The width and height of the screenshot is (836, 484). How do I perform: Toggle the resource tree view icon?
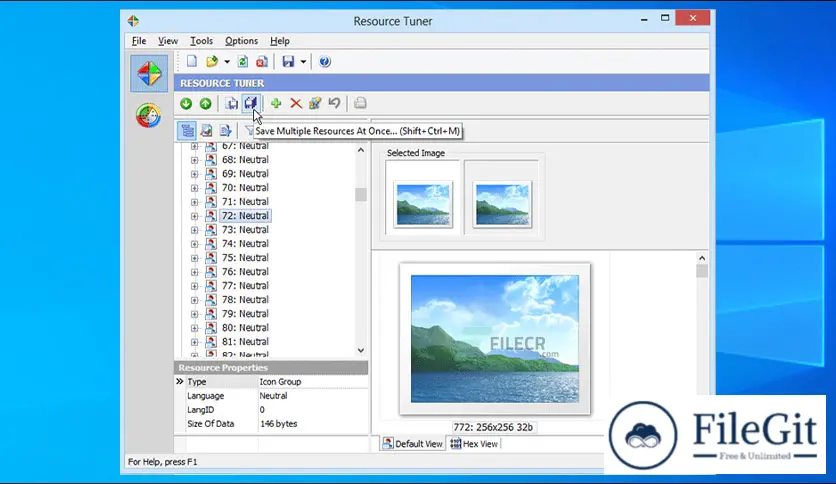187,131
